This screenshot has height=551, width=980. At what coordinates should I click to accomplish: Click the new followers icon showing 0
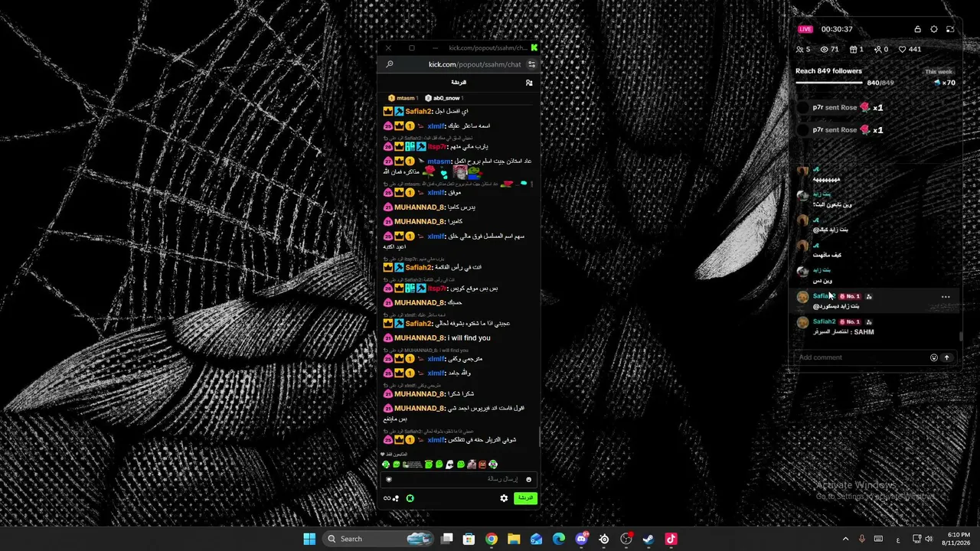(877, 50)
